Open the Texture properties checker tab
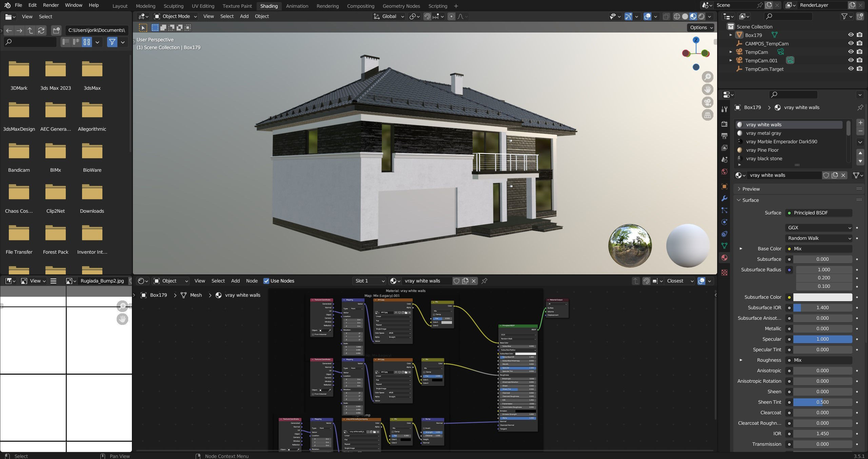Screen dimensions: 868x459 (725, 272)
